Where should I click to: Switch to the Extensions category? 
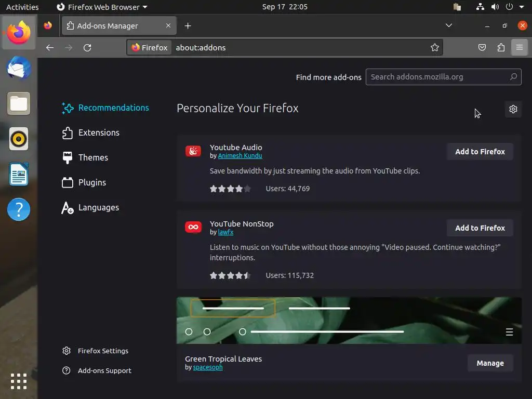click(91, 132)
